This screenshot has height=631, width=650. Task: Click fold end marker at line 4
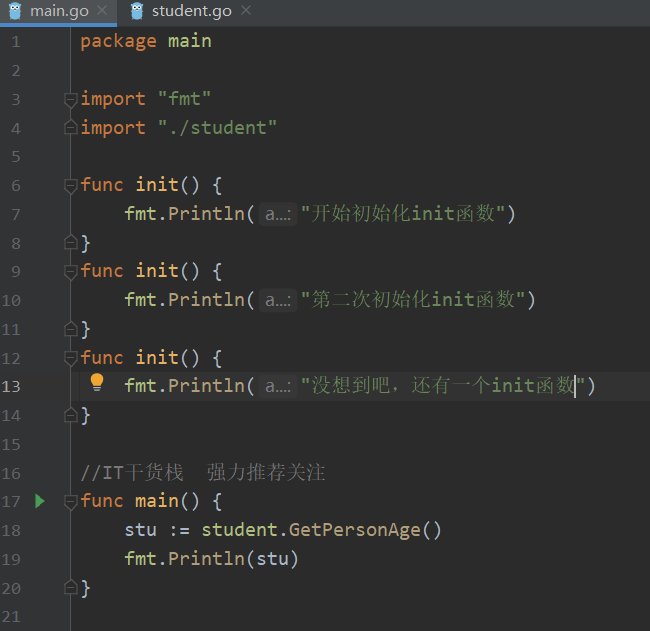(x=71, y=128)
